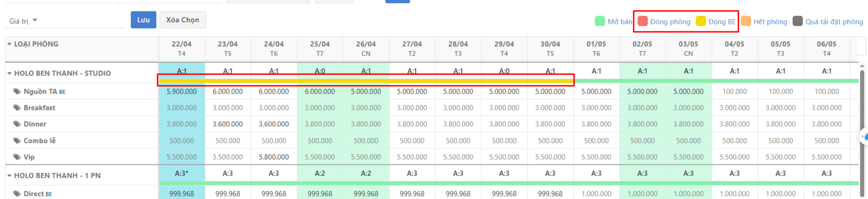Screen dimensions: 868x199
Task: Click the grey Quá tải đặt phòng swatch
Action: 797,21
